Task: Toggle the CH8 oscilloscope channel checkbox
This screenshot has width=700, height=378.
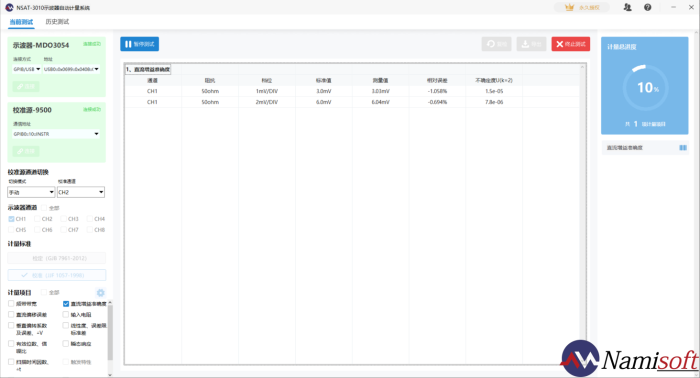Action: (90, 230)
